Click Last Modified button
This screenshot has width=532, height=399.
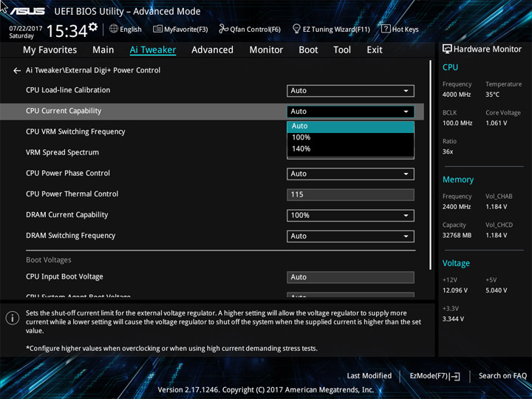pyautogui.click(x=369, y=375)
